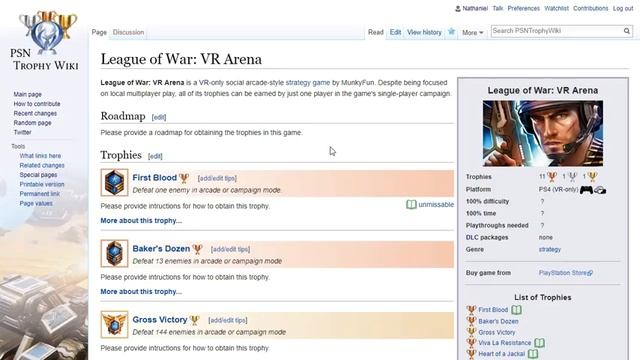Switch to the Page tab
Viewport: 640px width, 360px height.
[x=99, y=32]
